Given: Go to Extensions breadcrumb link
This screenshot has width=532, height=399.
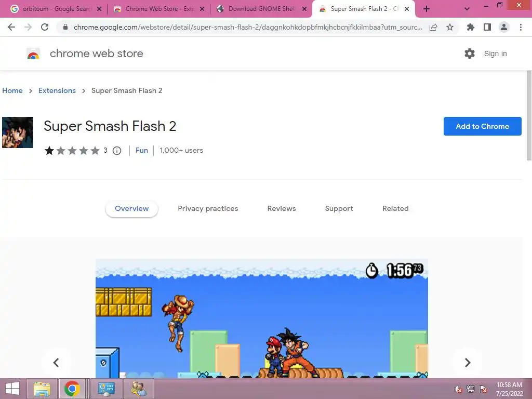Looking at the screenshot, I should 57,90.
